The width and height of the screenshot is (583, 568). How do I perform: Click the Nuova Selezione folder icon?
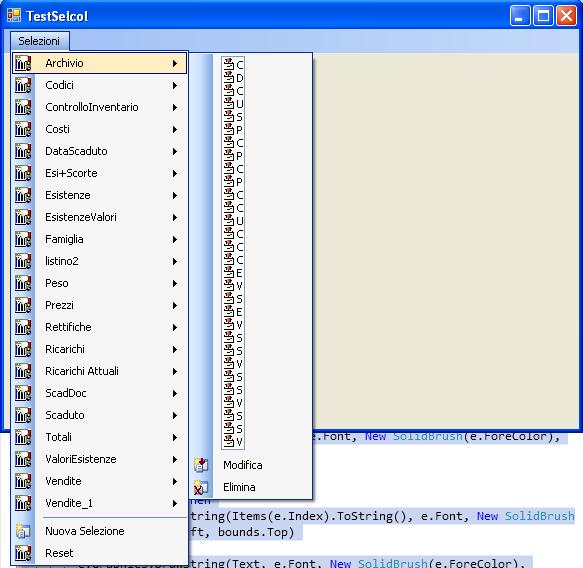tap(23, 531)
